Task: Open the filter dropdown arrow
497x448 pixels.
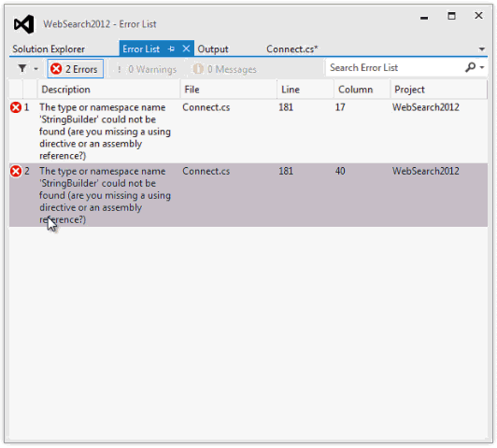Action: point(35,69)
